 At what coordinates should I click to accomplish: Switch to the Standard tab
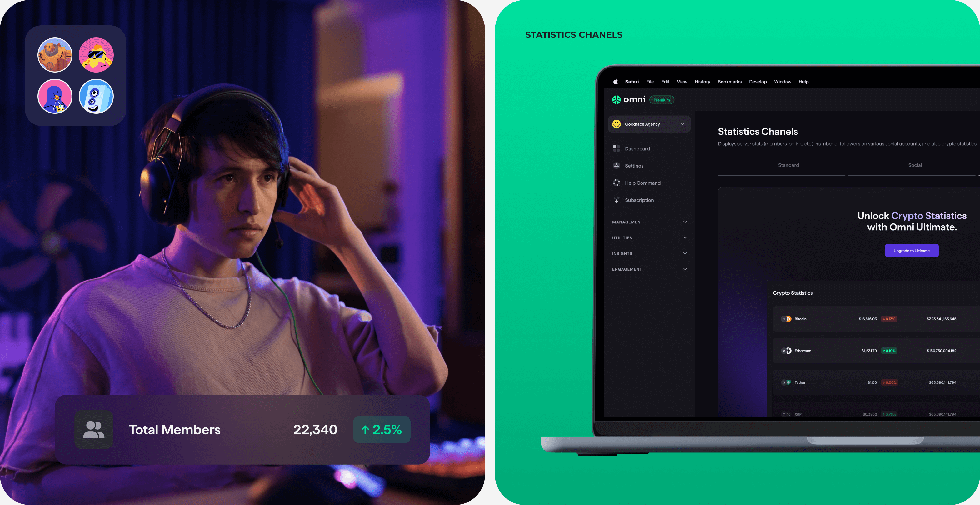tap(788, 165)
